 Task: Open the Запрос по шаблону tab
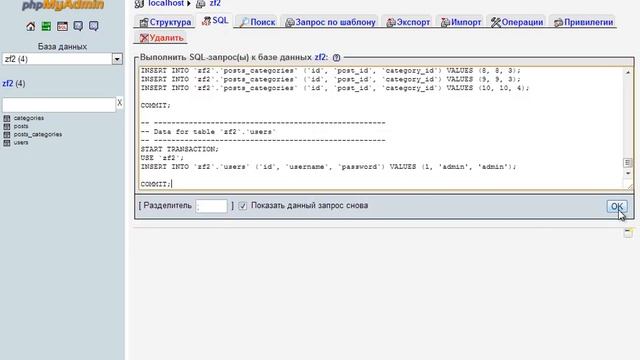pyautogui.click(x=330, y=22)
